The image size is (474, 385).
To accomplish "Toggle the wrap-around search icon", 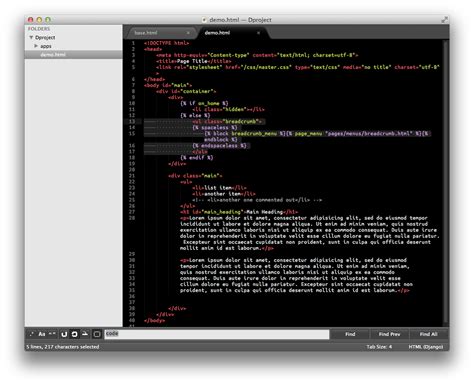I will (74, 334).
